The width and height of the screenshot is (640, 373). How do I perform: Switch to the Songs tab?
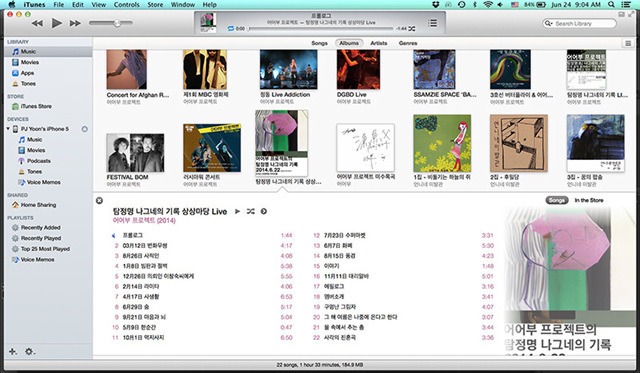pos(319,43)
